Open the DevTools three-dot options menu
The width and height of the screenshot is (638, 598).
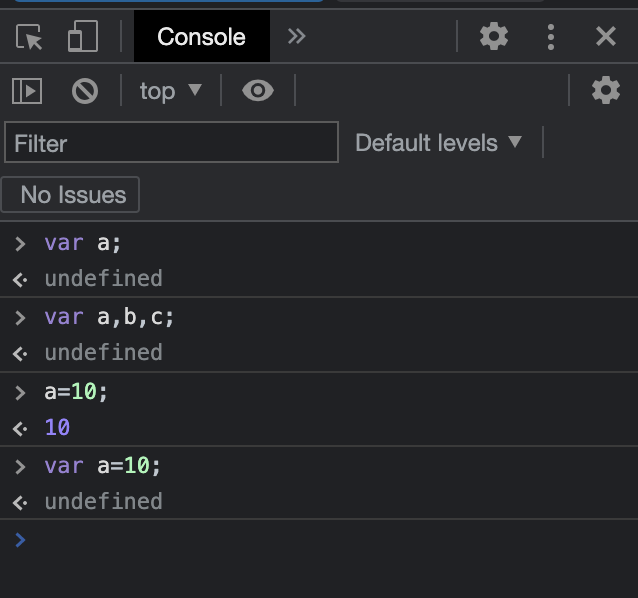pos(551,38)
